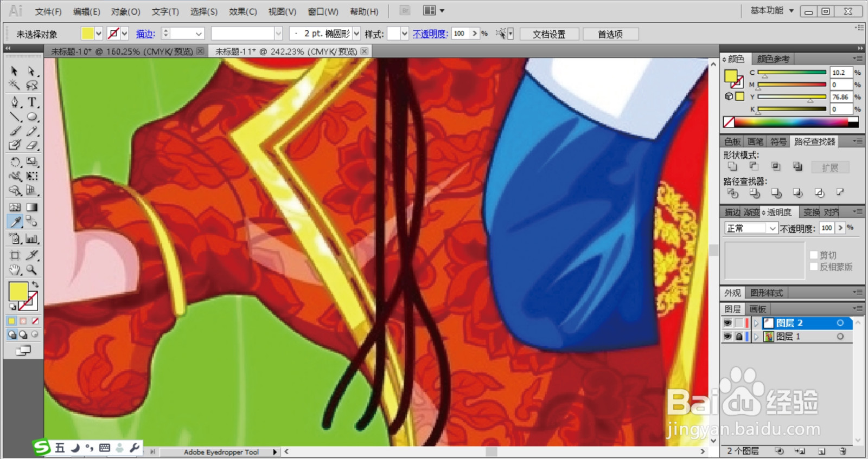Select the Paintbrush tool

pos(15,131)
